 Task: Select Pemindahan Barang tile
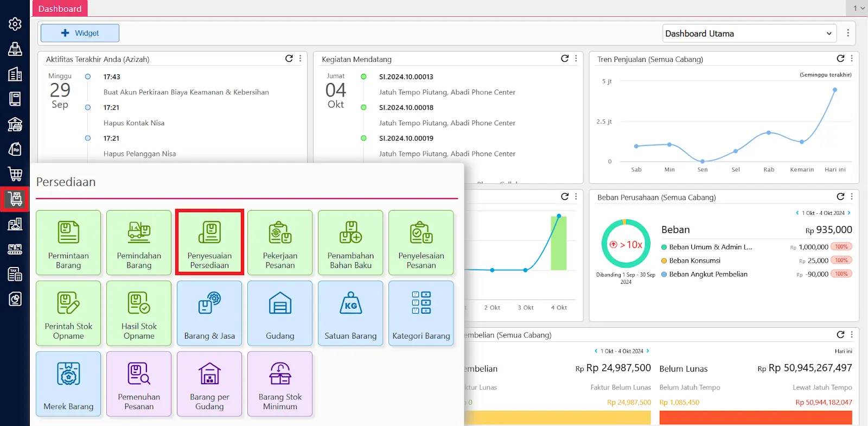(x=139, y=242)
